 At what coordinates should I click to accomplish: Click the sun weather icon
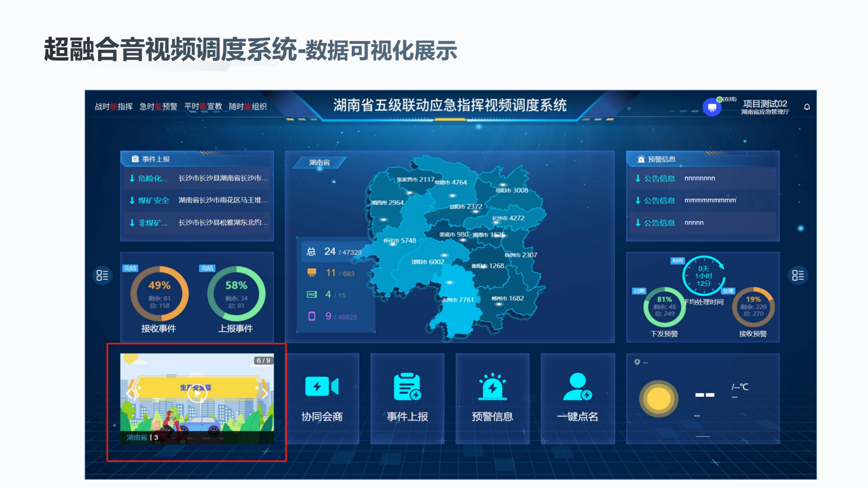(x=658, y=399)
